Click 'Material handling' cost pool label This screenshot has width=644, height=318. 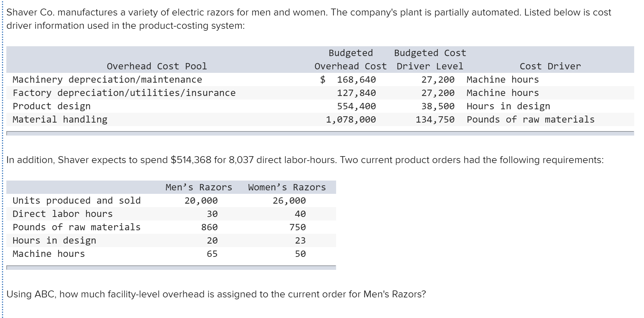tap(60, 119)
